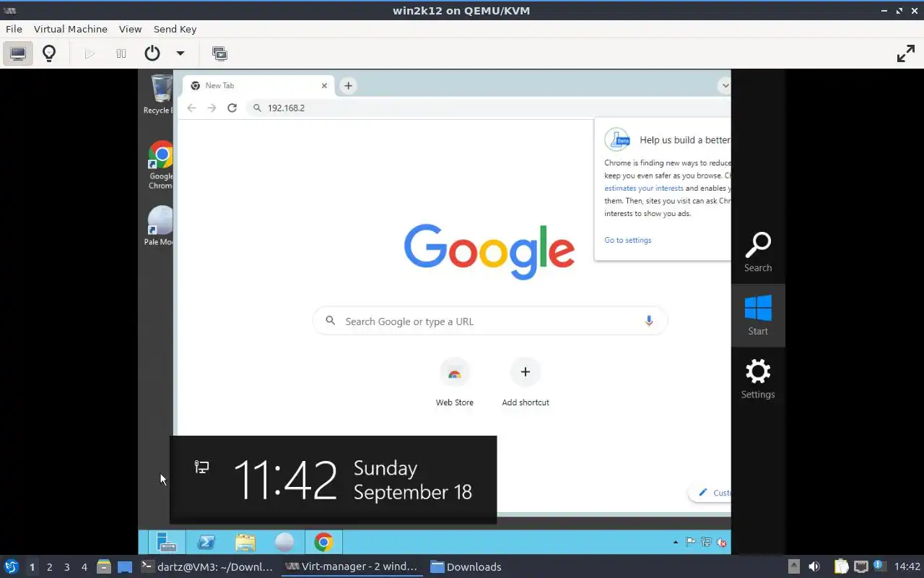Screen dimensions: 924x578
Task: Open the file manager panel launcher
Action: (103, 566)
